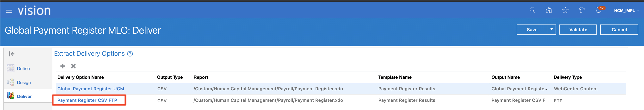Click the help icon beside Extract Delivery Options
The image size is (644, 110).
point(130,54)
